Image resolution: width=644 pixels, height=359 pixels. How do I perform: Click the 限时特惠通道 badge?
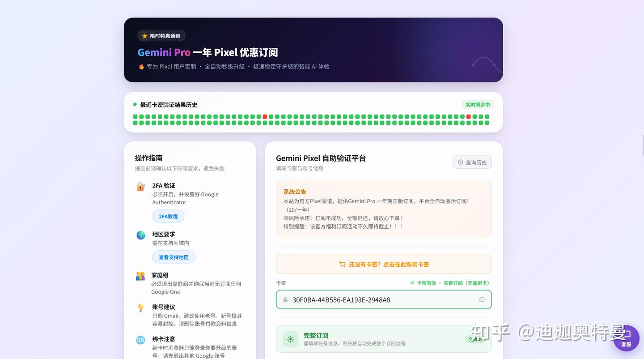click(161, 36)
